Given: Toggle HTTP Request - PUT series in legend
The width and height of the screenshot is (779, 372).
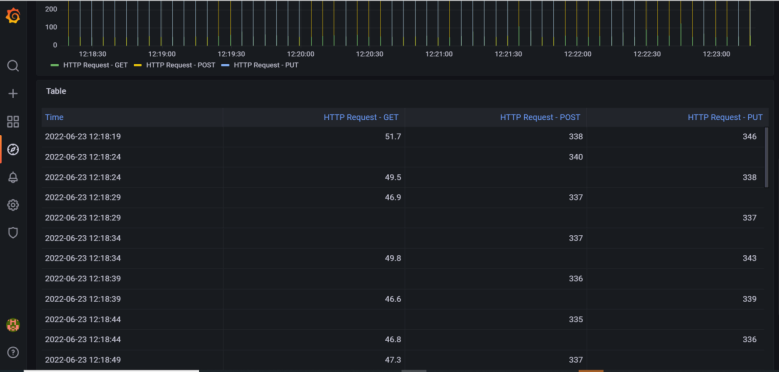Looking at the screenshot, I should [260, 65].
